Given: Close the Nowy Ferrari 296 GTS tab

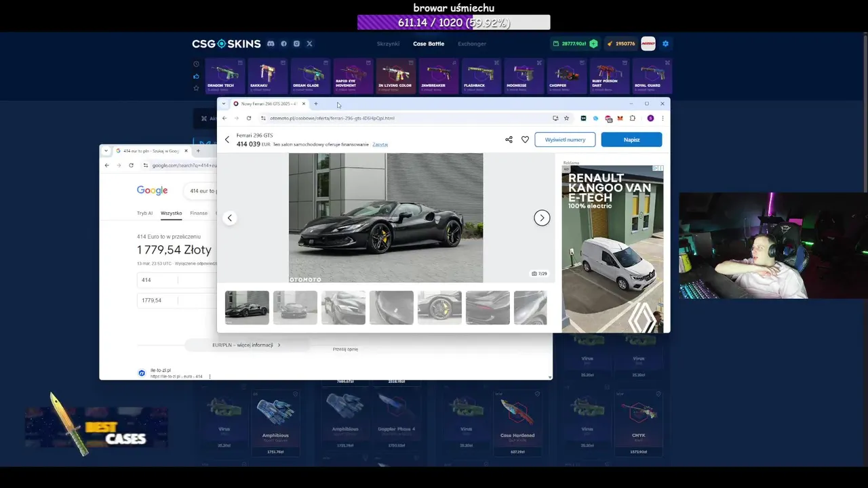Looking at the screenshot, I should pyautogui.click(x=304, y=104).
